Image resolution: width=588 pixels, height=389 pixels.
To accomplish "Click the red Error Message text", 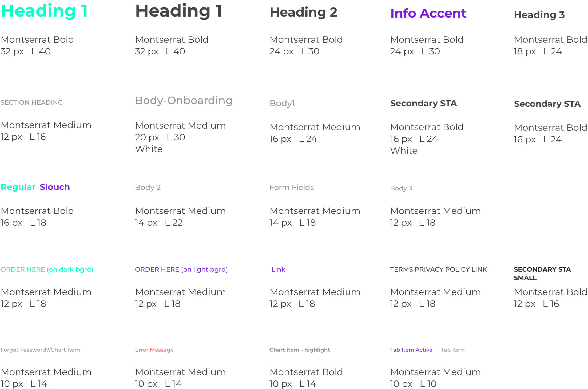I will coord(154,350).
